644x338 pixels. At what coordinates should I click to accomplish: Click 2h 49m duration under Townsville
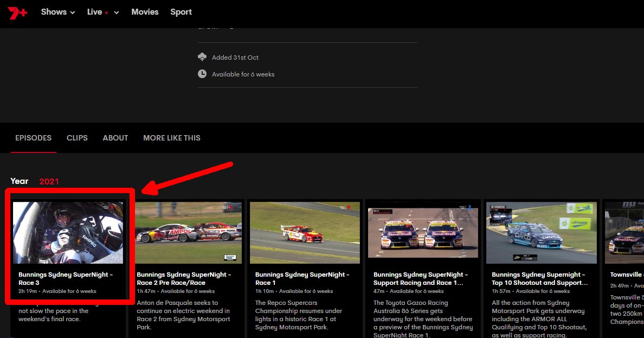click(620, 285)
